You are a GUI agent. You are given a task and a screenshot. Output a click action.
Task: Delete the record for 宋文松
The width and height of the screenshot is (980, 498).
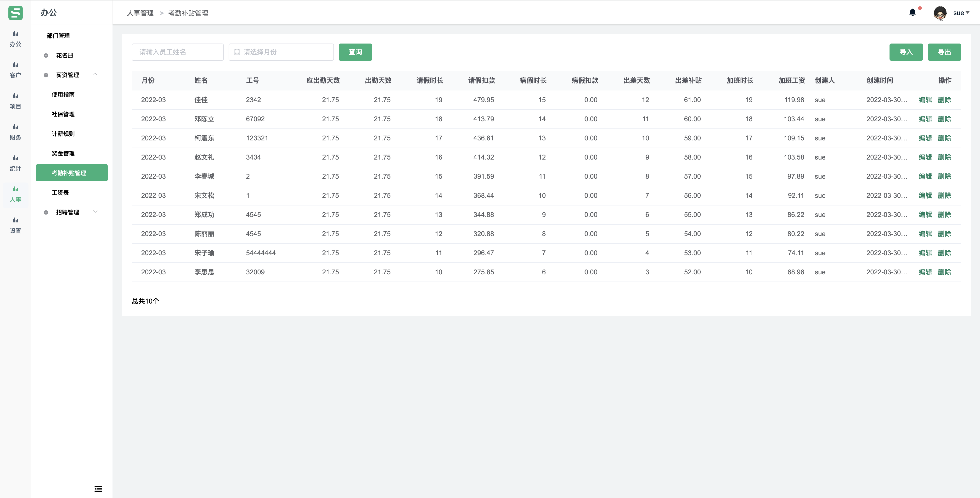(944, 196)
